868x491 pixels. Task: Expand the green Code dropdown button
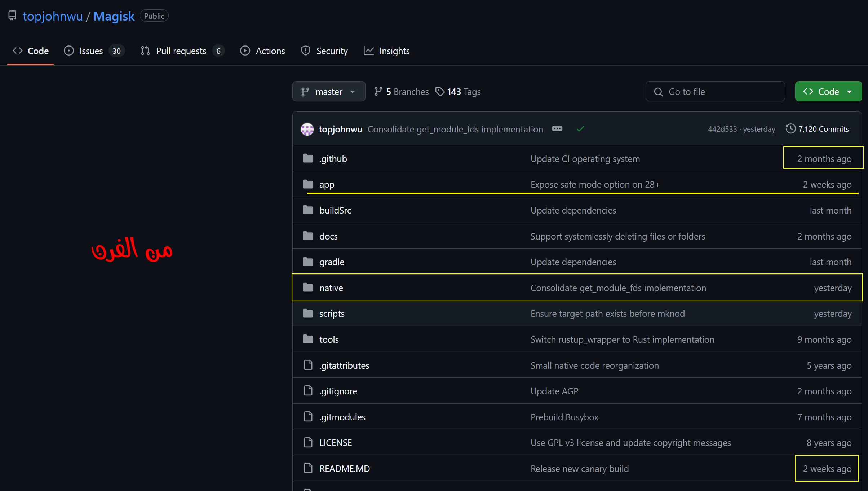point(828,92)
